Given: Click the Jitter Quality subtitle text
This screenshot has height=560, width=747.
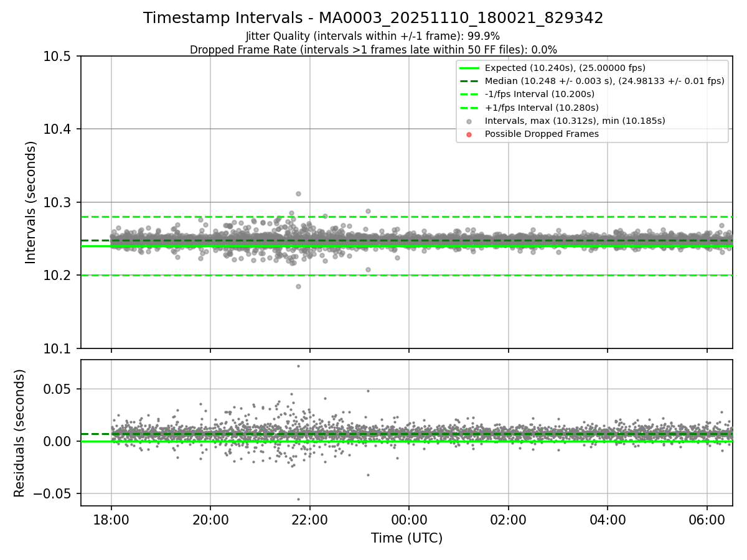Looking at the screenshot, I should click(x=373, y=36).
